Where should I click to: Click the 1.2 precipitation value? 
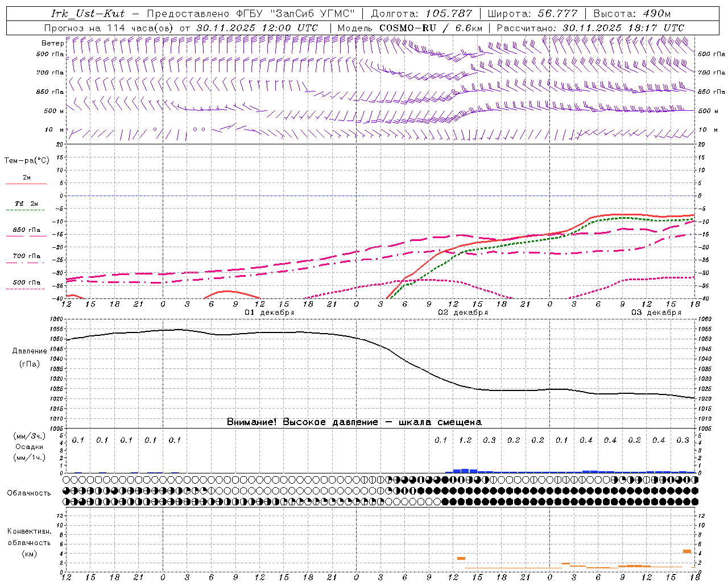click(465, 440)
